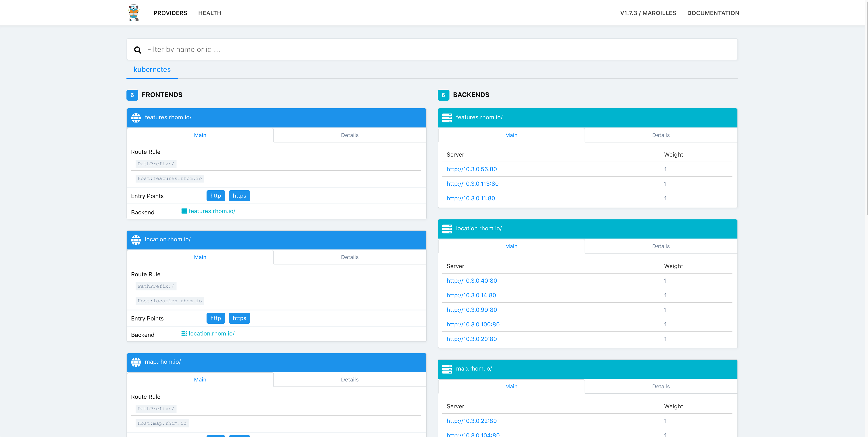Select the Details tab for location.rhom.io backend
The height and width of the screenshot is (437, 868).
click(661, 246)
